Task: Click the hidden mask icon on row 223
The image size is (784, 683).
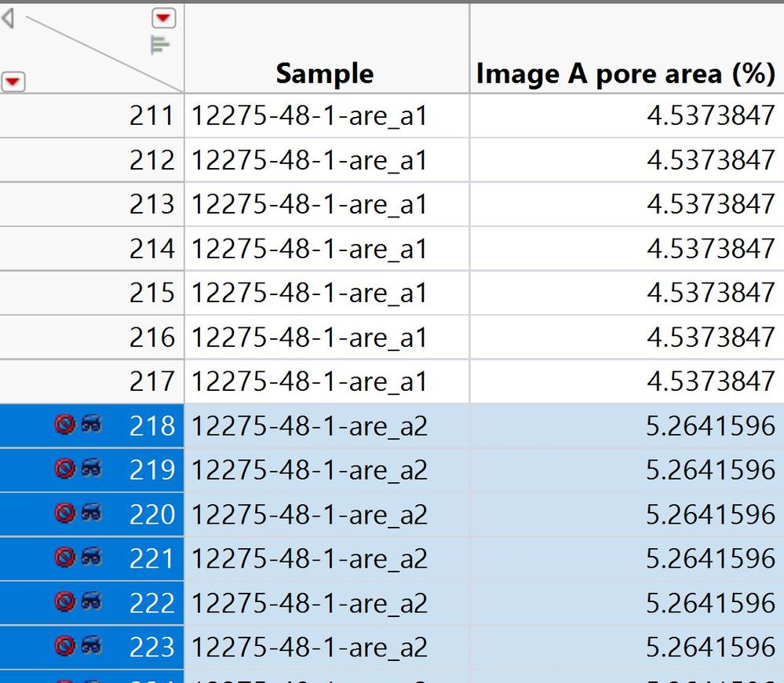Action: point(92,645)
